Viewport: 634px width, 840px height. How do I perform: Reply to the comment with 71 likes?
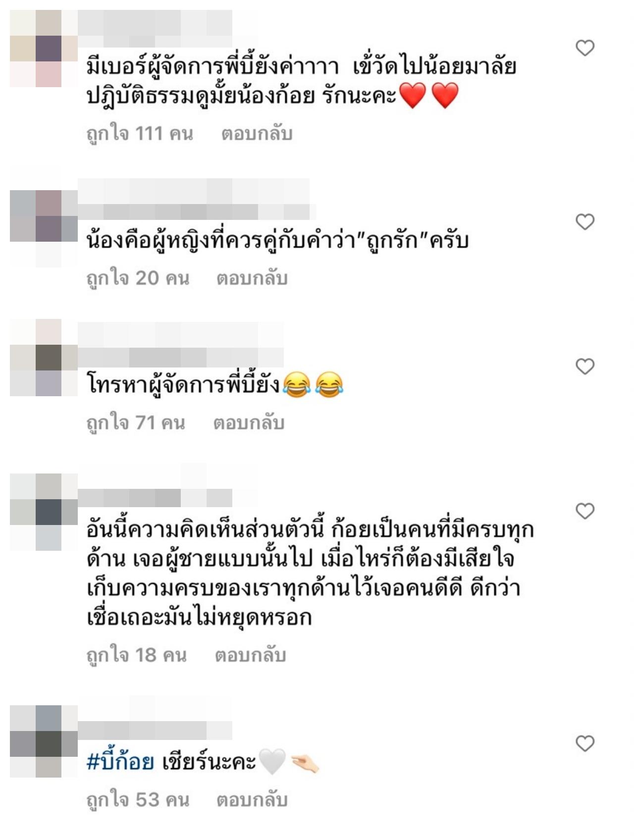click(x=249, y=423)
